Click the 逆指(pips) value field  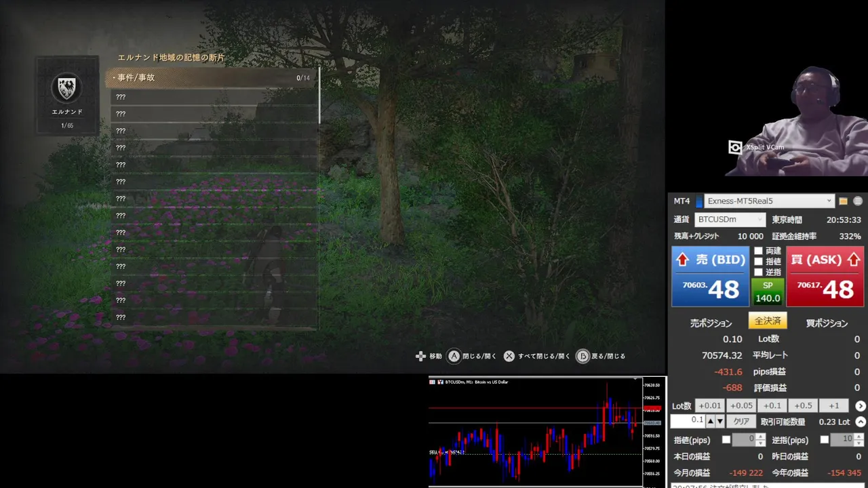pyautogui.click(x=842, y=440)
